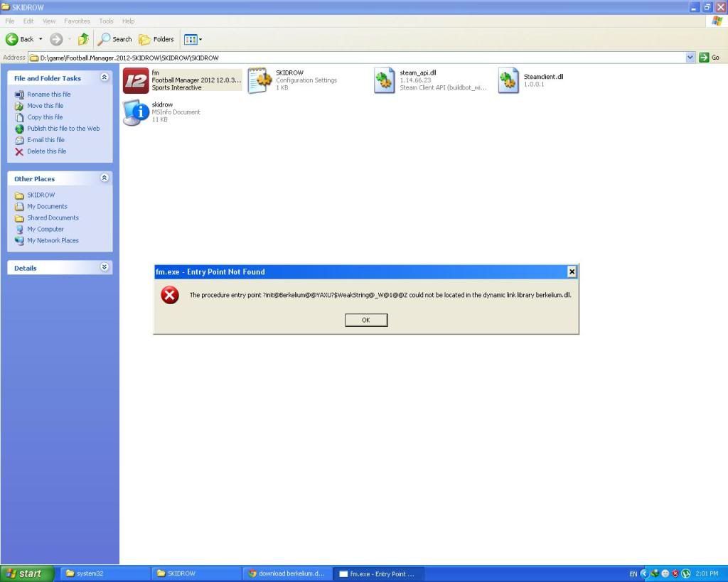This screenshot has height=582, width=728.
Task: Click the Copy this file link
Action: [45, 117]
